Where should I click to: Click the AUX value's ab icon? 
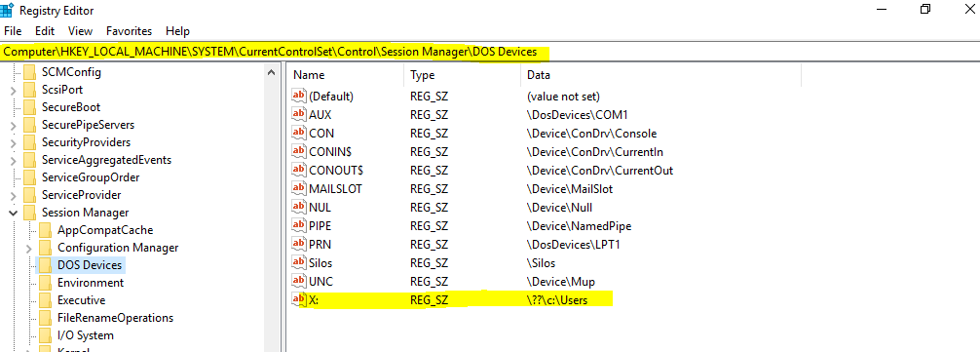[299, 115]
